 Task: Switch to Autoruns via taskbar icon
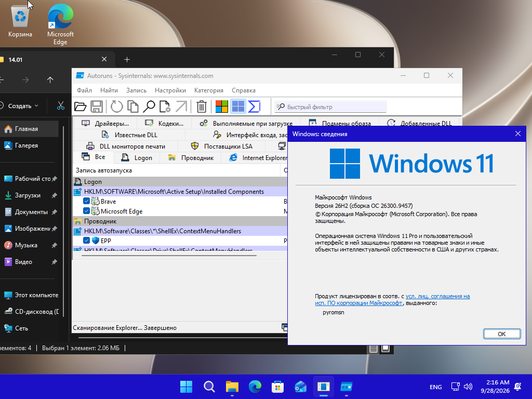[347, 387]
